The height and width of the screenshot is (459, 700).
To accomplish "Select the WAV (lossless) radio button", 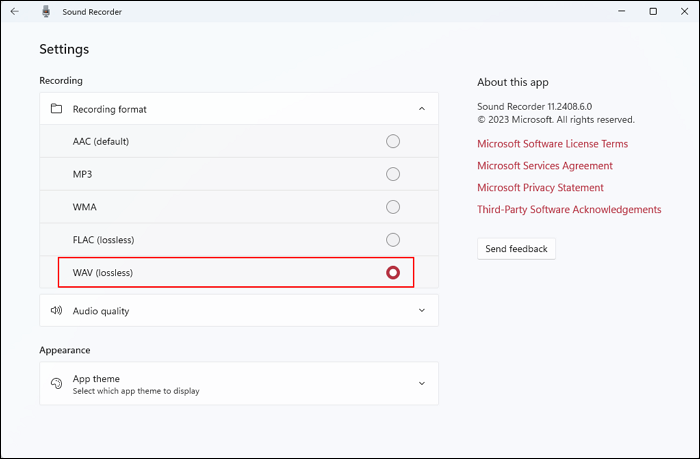I will tap(393, 272).
